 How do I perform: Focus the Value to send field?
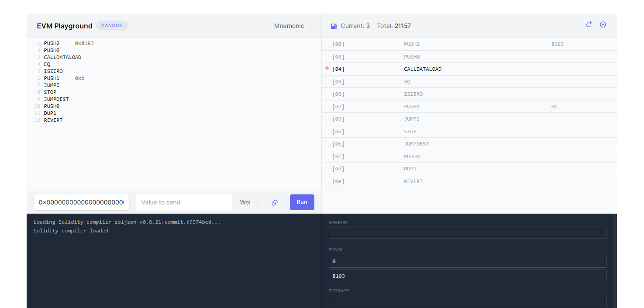click(x=184, y=202)
